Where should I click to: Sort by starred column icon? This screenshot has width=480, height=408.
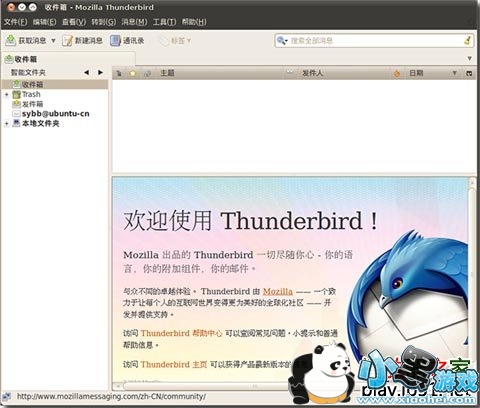tap(133, 73)
